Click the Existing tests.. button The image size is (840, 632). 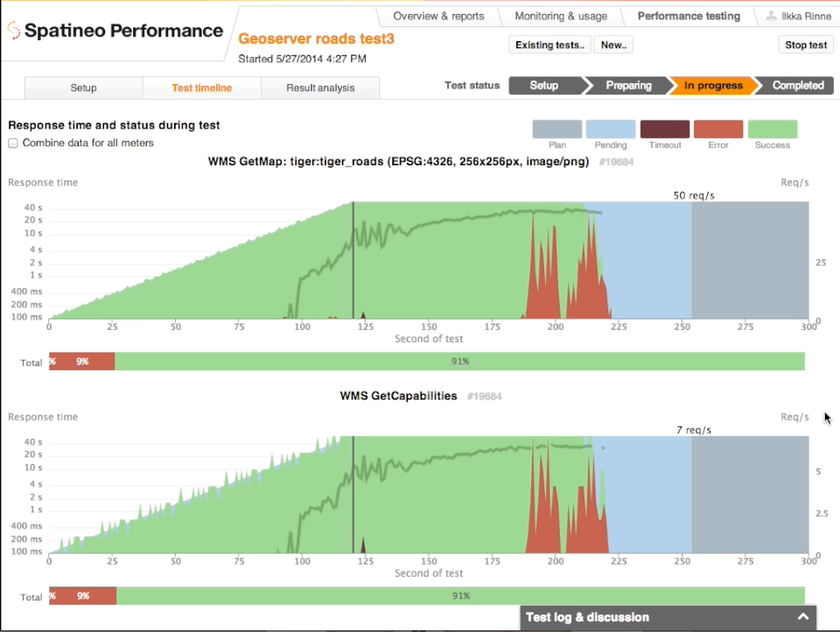click(549, 45)
